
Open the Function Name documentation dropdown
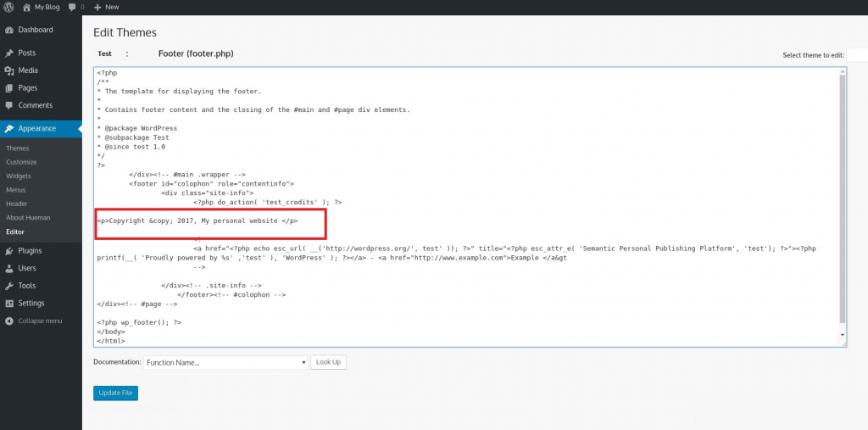225,362
